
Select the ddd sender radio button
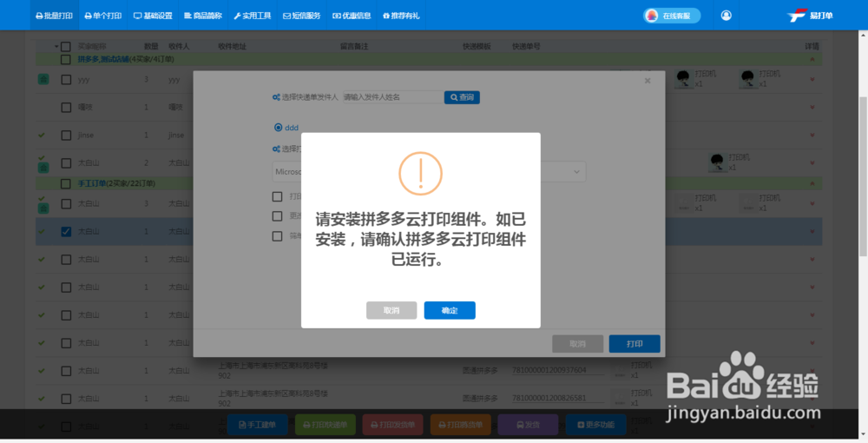278,128
